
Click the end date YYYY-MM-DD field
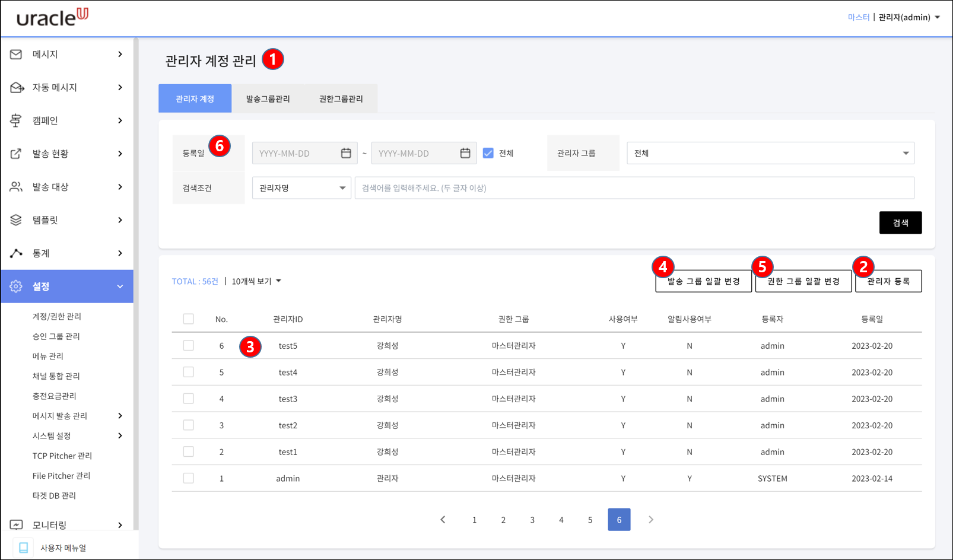[x=424, y=153]
